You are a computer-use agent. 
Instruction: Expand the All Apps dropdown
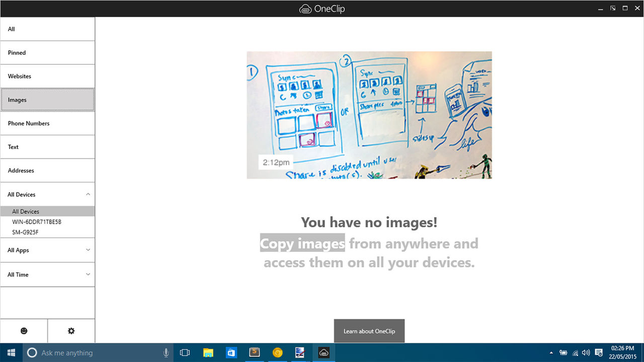point(47,250)
